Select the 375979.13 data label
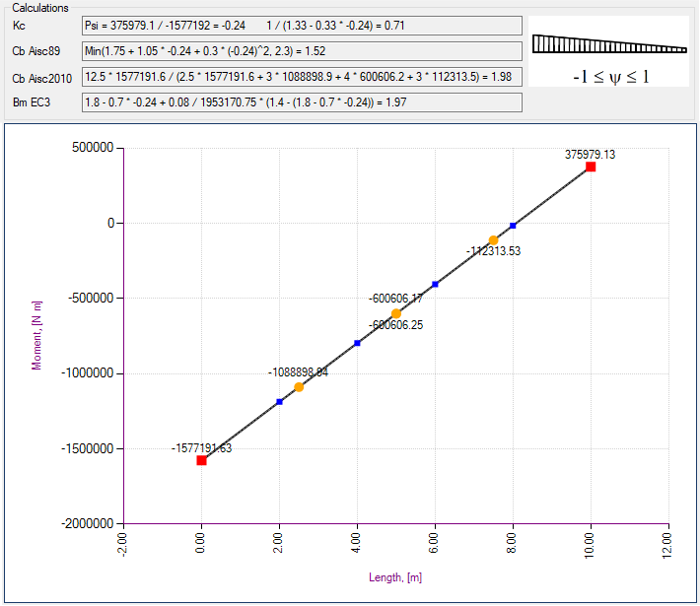700x606 pixels. click(591, 154)
